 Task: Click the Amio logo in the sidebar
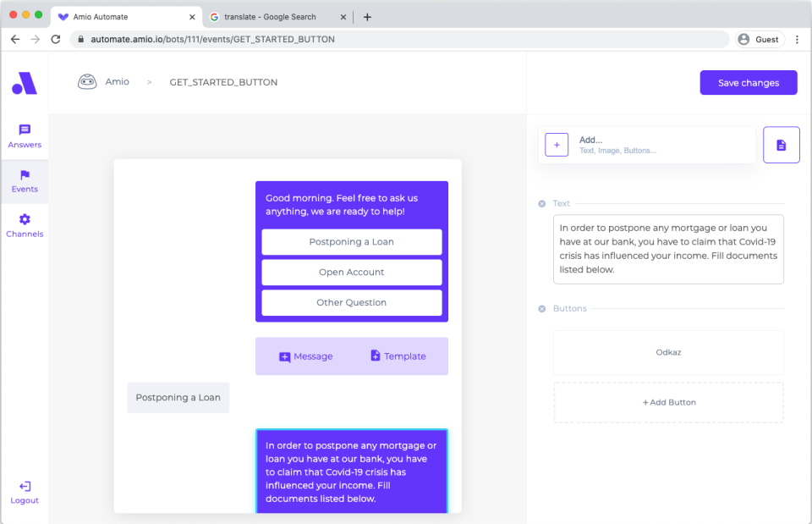click(25, 84)
